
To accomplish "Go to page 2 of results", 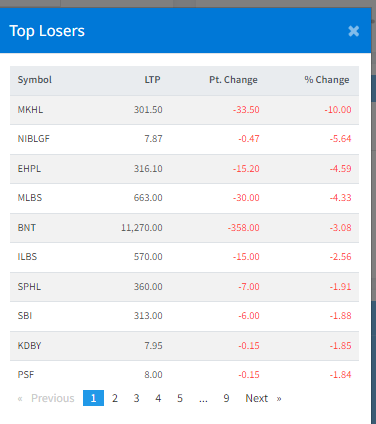I will pyautogui.click(x=115, y=398).
